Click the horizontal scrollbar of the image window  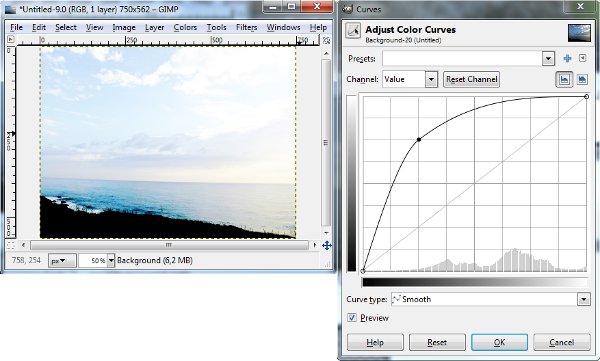169,245
